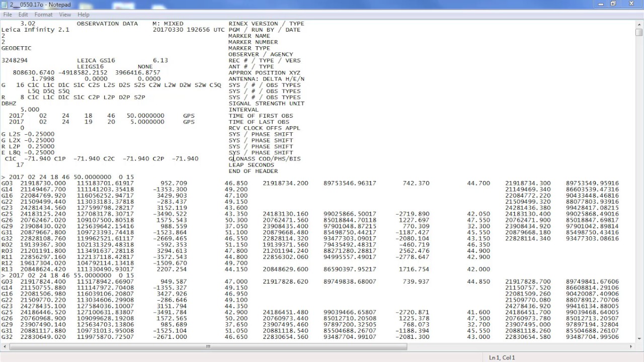Click the word 'GEODETIC'
This screenshot has width=644, height=362.
point(16,48)
